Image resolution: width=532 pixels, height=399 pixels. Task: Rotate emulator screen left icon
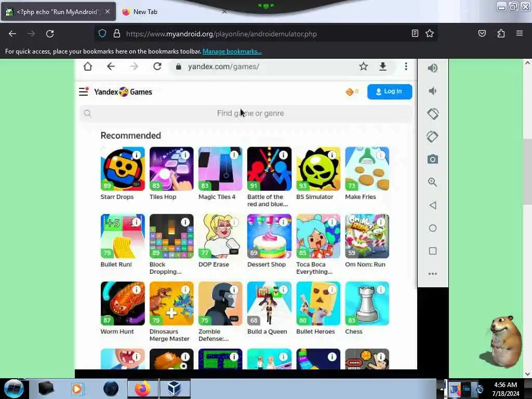point(433,114)
